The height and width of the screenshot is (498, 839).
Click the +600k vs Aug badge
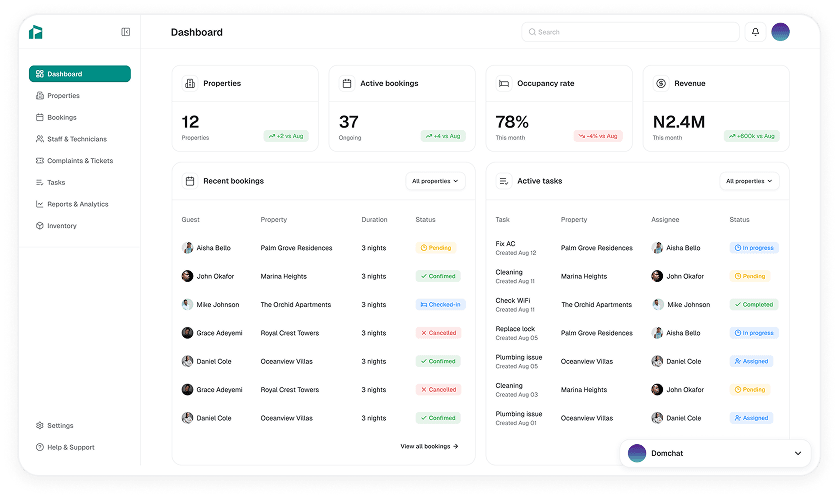tap(752, 136)
